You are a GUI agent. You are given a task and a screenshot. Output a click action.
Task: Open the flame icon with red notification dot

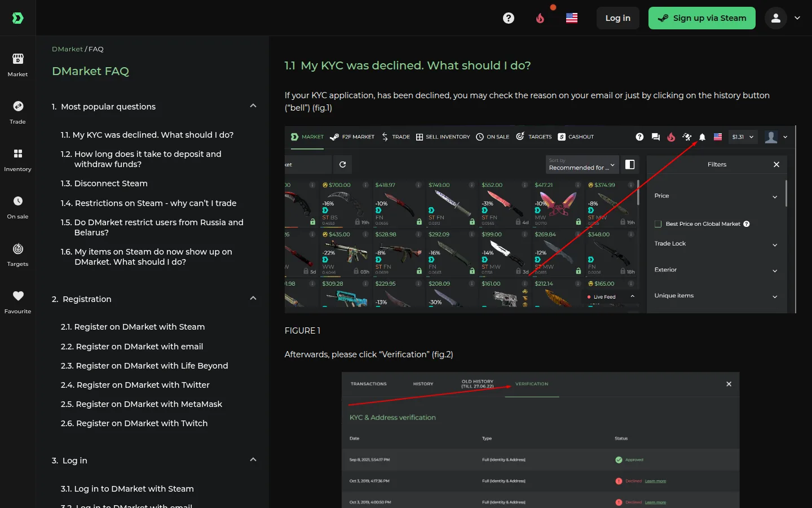pyautogui.click(x=540, y=18)
